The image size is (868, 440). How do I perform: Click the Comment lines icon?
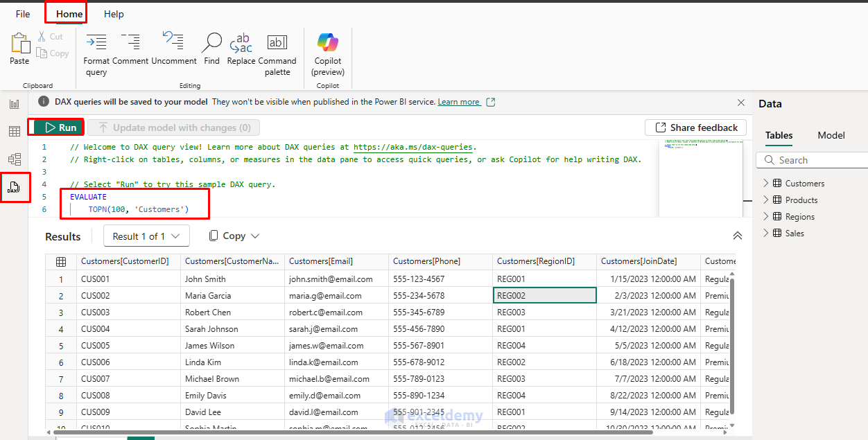(x=130, y=43)
